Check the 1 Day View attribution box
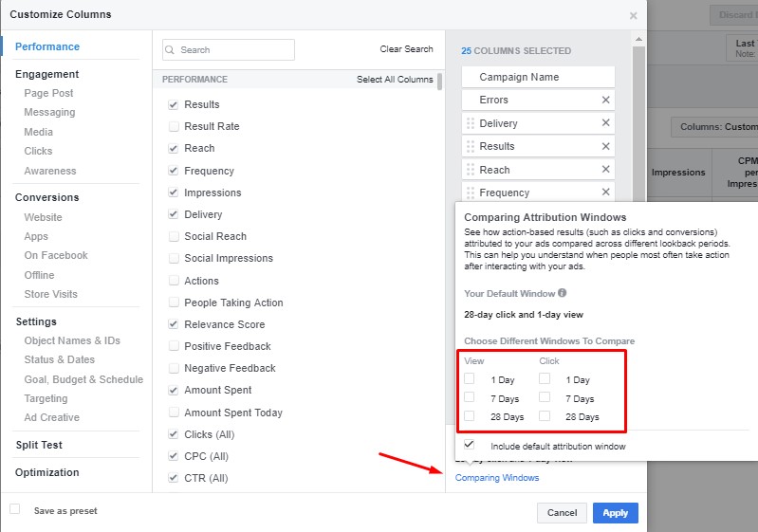 pyautogui.click(x=469, y=378)
